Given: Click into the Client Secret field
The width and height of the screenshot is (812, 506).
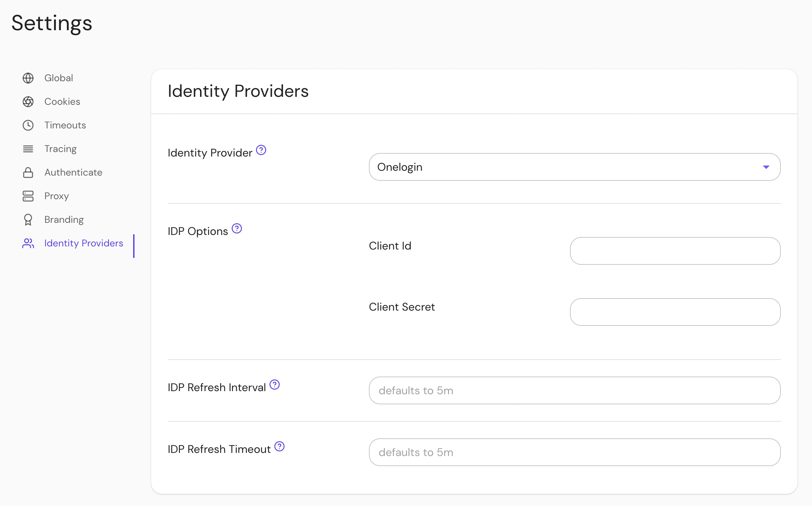Looking at the screenshot, I should [x=675, y=312].
